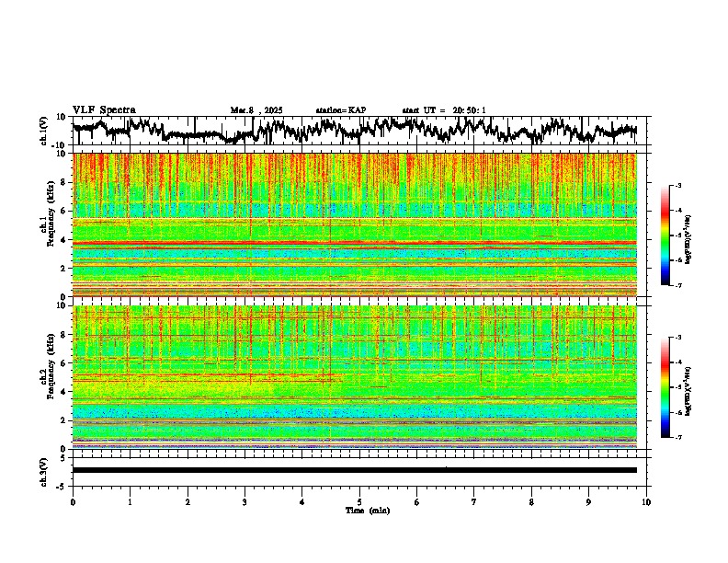Image resolution: width=728 pixels, height=563 pixels.
Task: Click the time axis tick label "5"
Action: pos(359,502)
